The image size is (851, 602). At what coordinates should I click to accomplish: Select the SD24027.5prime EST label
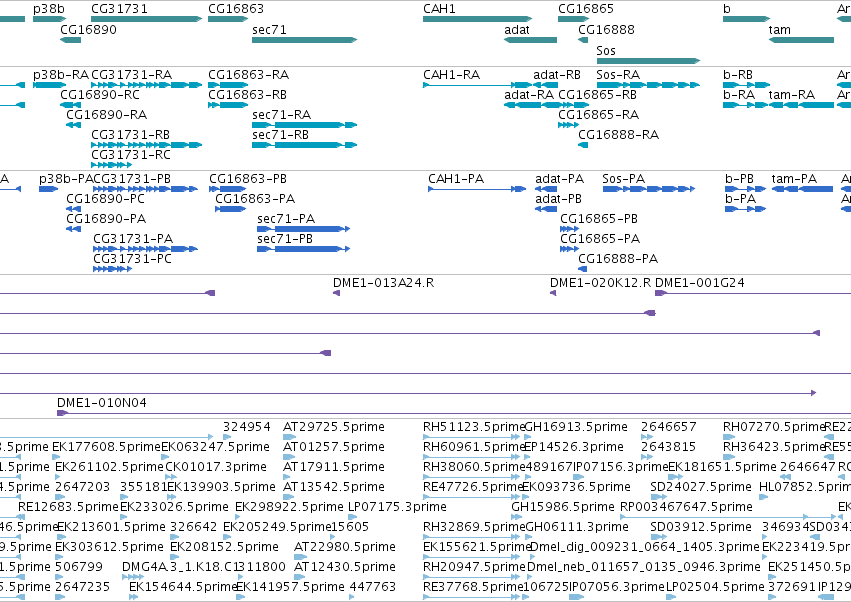click(701, 487)
